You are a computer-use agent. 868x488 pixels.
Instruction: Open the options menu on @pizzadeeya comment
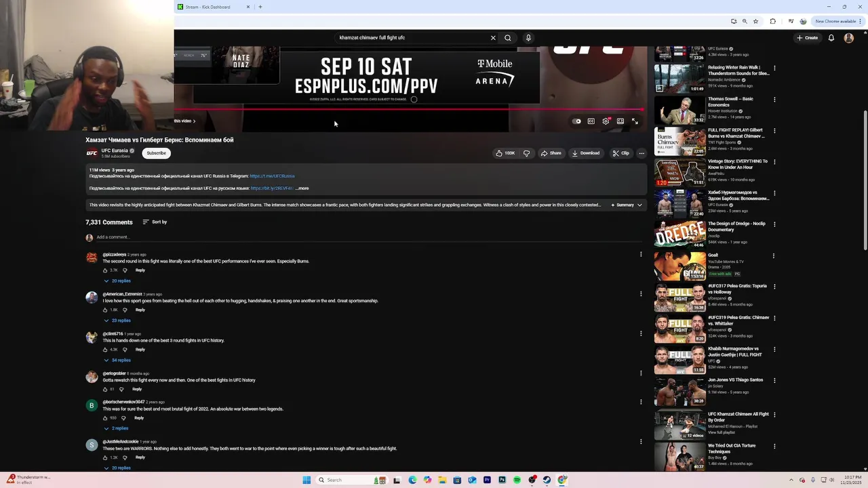[641, 255]
